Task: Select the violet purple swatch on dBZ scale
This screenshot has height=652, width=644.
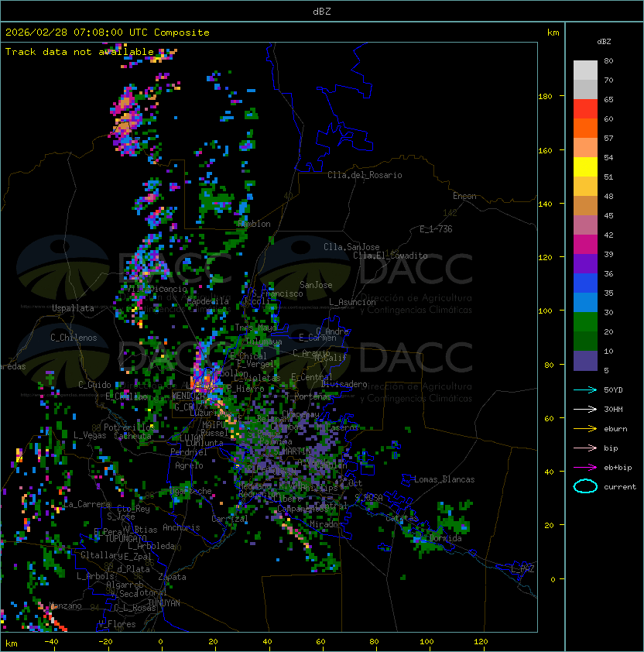Action: (585, 263)
